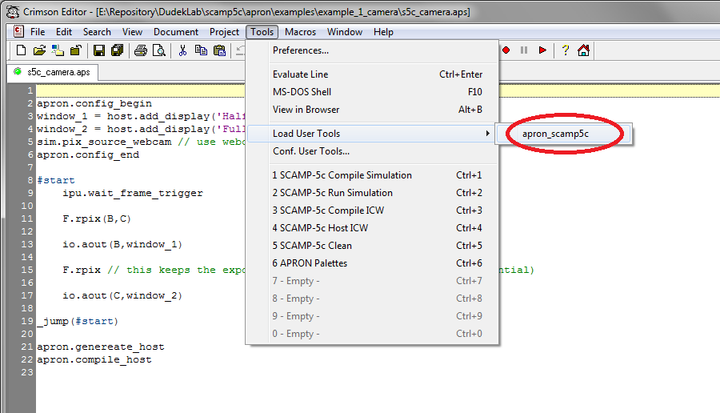Open the Help menu
The image size is (720, 413).
tap(383, 32)
